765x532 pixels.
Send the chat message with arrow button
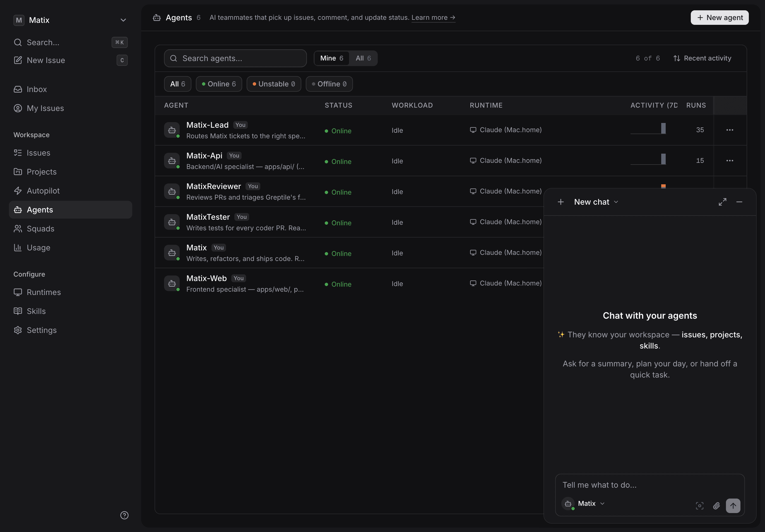(733, 506)
